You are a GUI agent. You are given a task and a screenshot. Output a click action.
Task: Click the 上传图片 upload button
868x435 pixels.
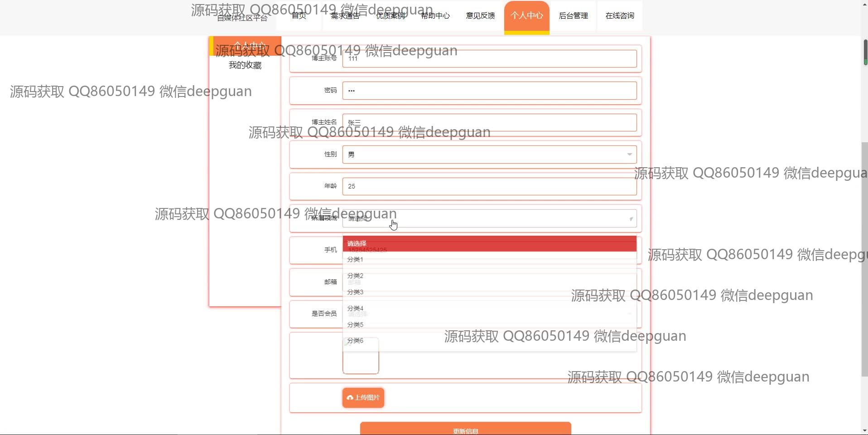[x=363, y=398]
